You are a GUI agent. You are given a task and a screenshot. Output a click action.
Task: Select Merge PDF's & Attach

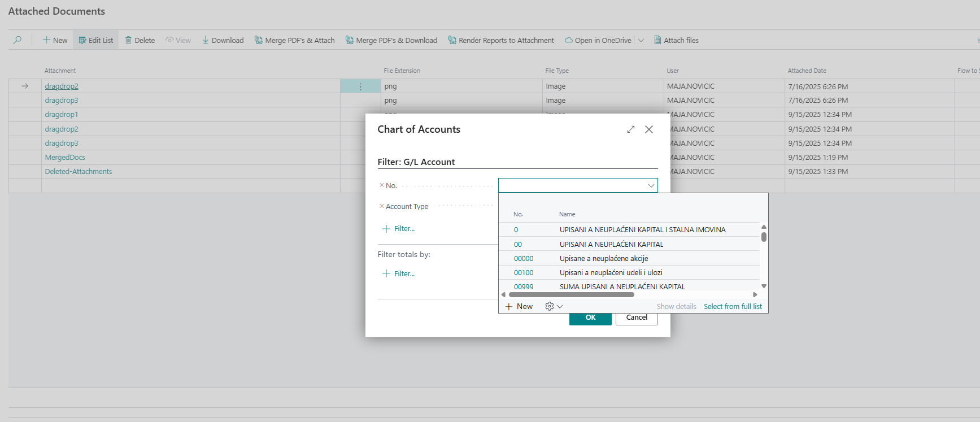[295, 40]
